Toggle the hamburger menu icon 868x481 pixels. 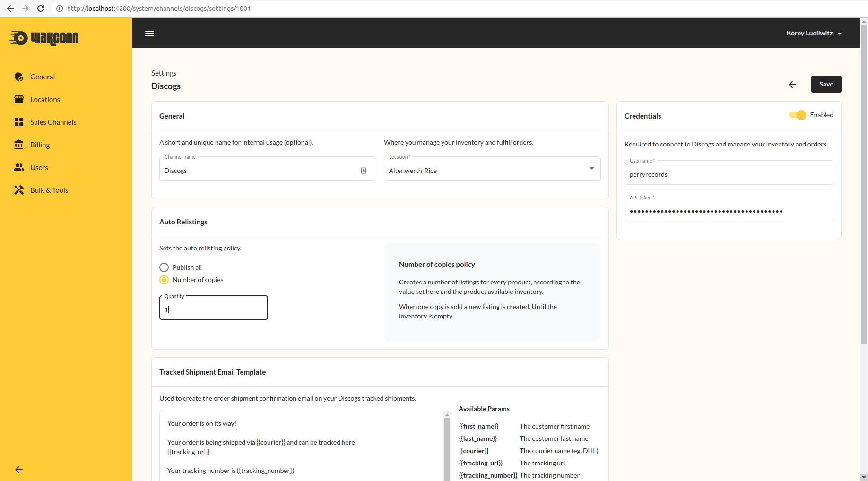point(149,34)
